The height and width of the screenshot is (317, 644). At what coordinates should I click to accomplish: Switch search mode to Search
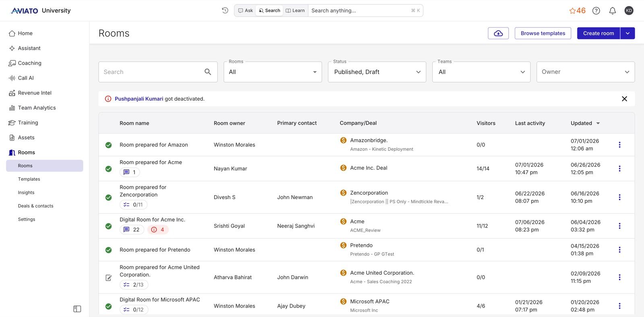tap(269, 10)
